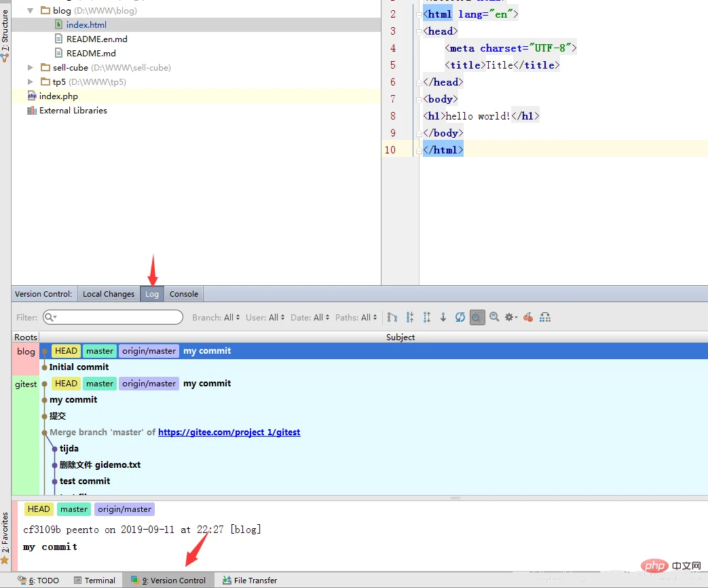Refresh the version control log

[460, 317]
